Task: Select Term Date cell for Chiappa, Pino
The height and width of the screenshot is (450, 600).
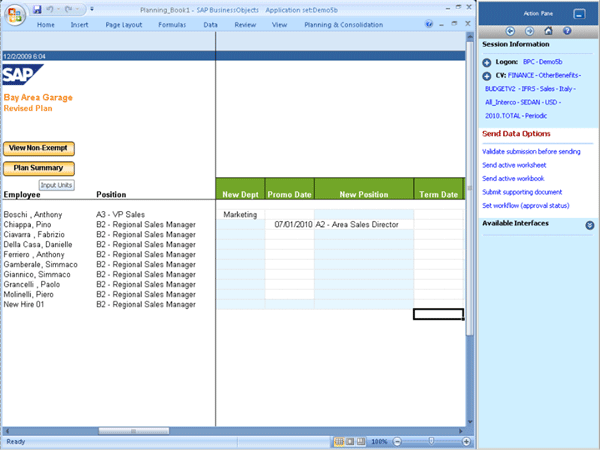Action: coord(439,225)
